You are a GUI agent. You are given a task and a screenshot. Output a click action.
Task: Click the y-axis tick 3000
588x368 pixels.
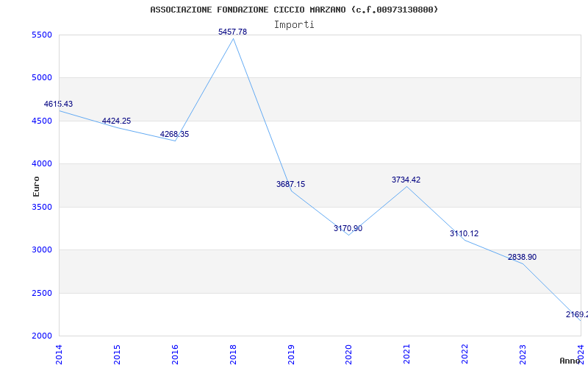(x=42, y=250)
